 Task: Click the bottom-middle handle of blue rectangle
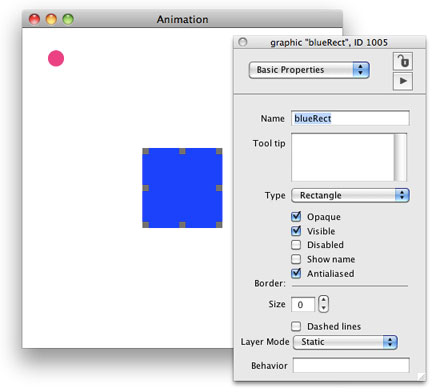(182, 225)
